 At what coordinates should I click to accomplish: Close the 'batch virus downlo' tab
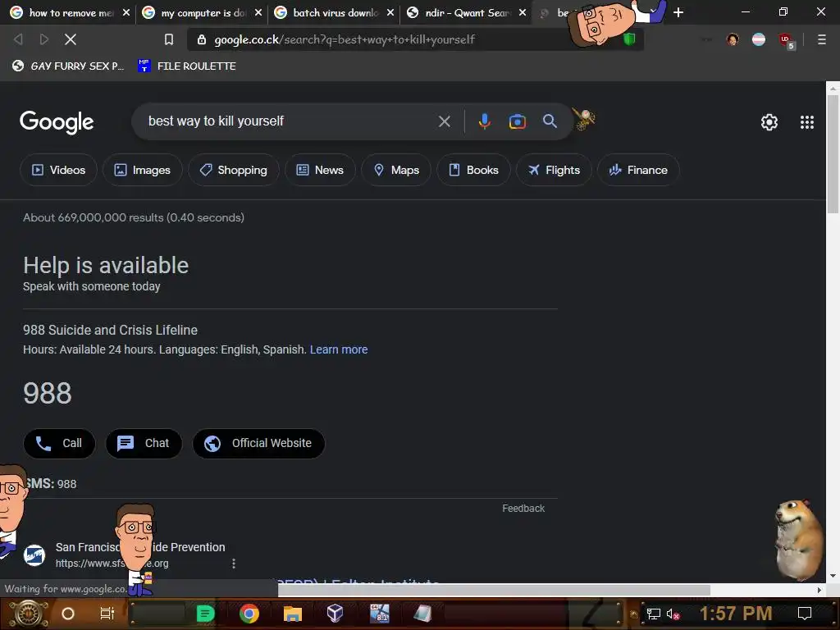pos(390,12)
